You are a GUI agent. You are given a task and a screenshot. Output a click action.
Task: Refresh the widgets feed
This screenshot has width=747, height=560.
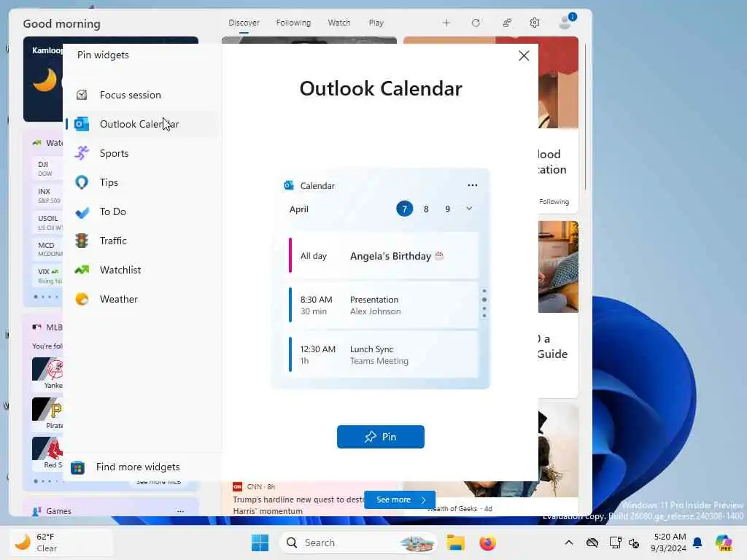[x=476, y=23]
